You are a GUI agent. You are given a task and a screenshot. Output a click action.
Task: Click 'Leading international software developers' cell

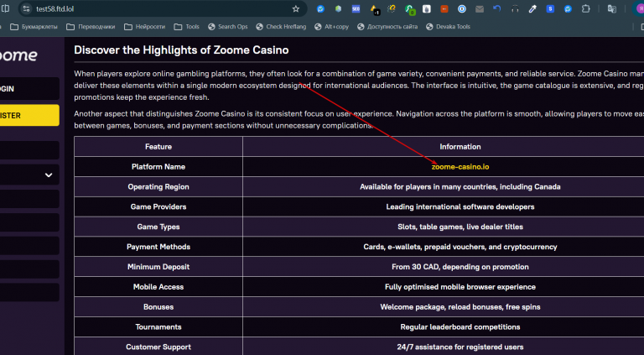[444, 206]
